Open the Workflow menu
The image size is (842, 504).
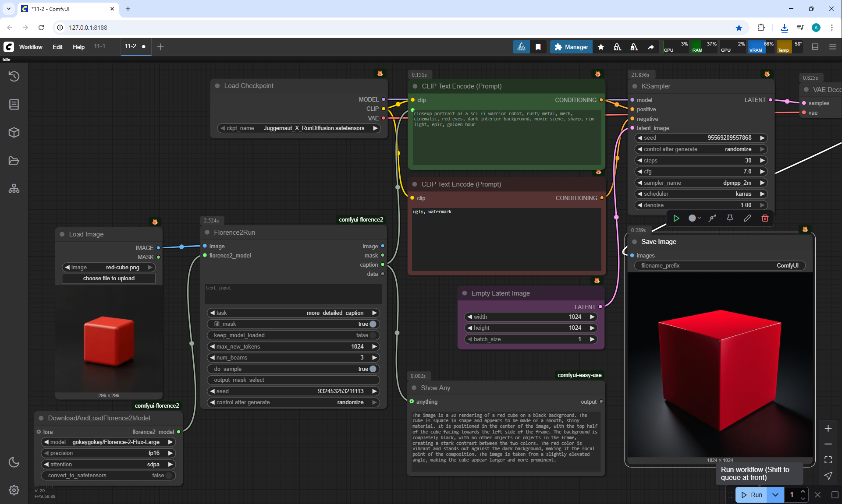pyautogui.click(x=31, y=47)
